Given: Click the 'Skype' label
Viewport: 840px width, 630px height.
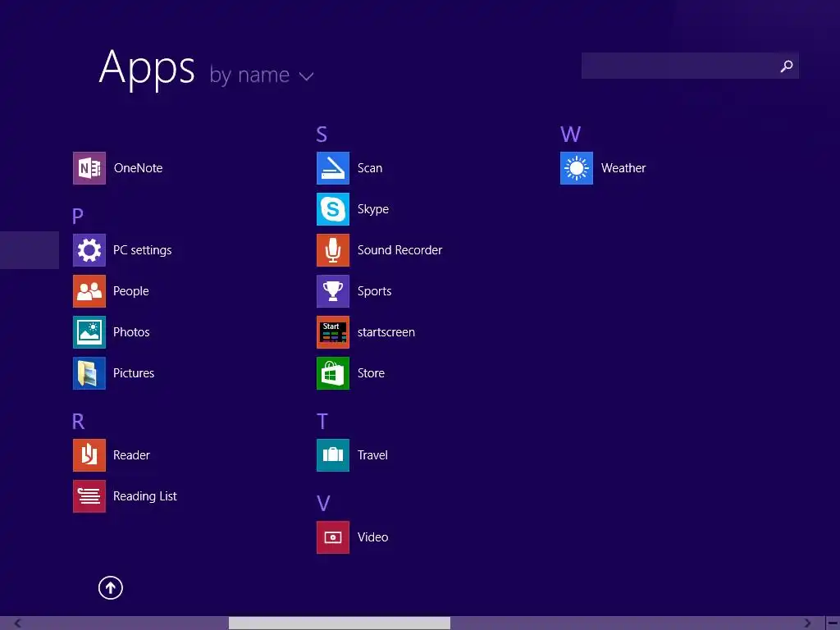Looking at the screenshot, I should (x=373, y=209).
